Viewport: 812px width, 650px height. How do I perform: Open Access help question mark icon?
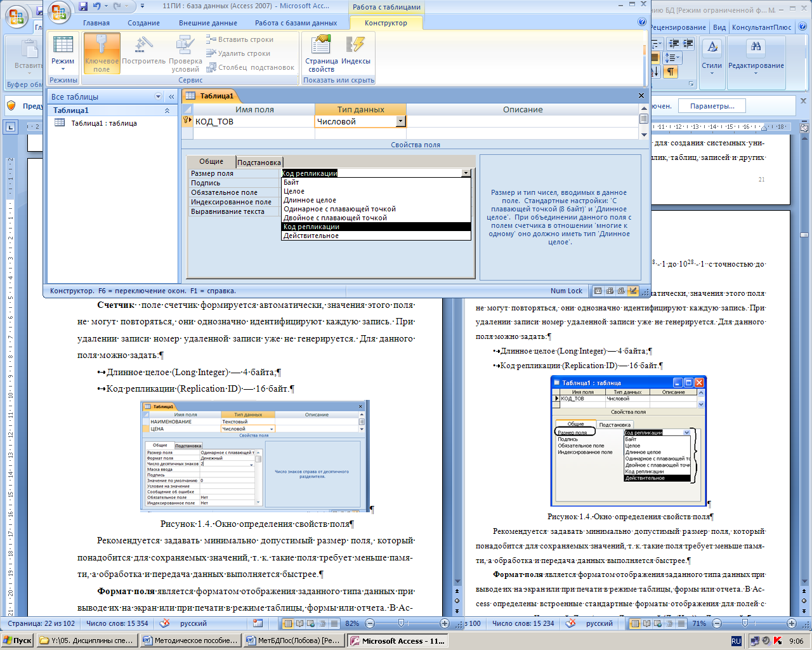[x=642, y=22]
